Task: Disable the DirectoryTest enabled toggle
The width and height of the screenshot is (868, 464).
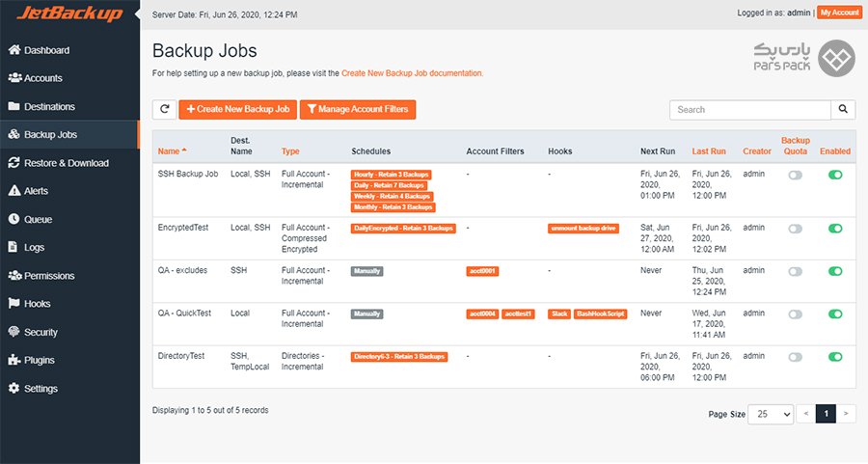Action: tap(835, 357)
